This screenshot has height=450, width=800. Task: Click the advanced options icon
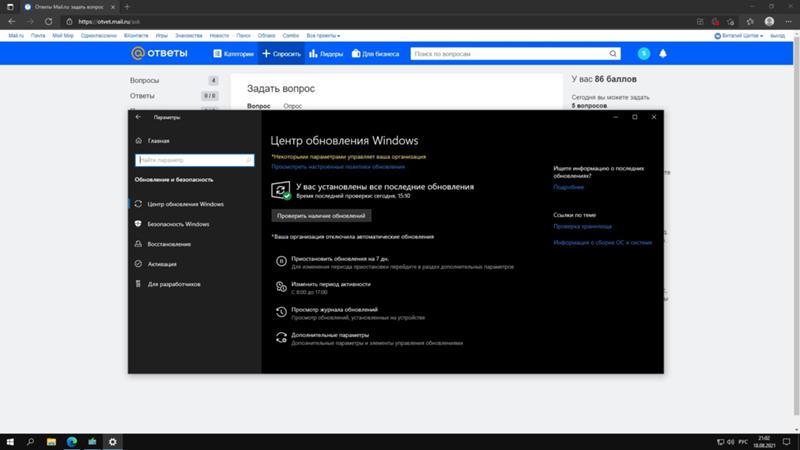tap(281, 337)
